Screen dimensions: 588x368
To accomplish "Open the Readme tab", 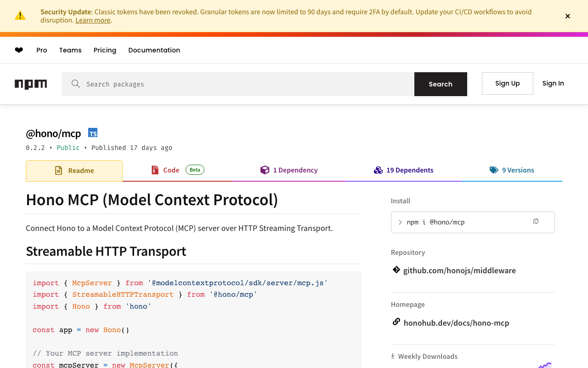I will 74,171.
